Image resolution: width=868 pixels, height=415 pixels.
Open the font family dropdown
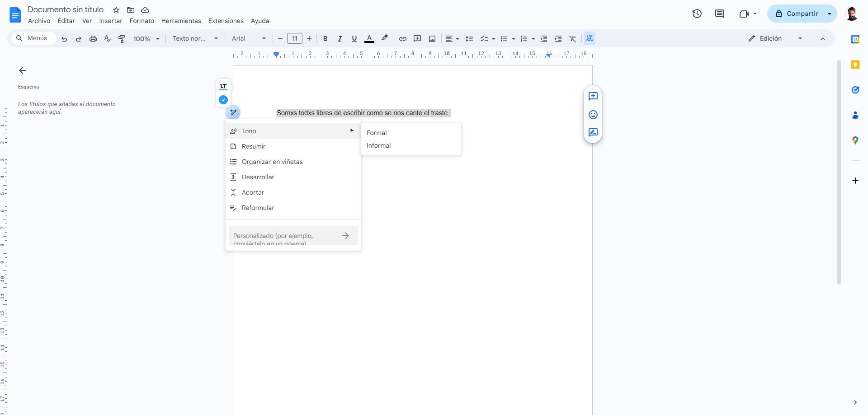248,38
